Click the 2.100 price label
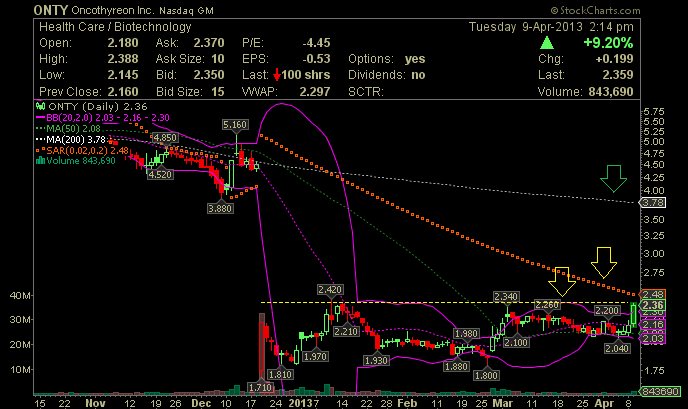 (516, 342)
